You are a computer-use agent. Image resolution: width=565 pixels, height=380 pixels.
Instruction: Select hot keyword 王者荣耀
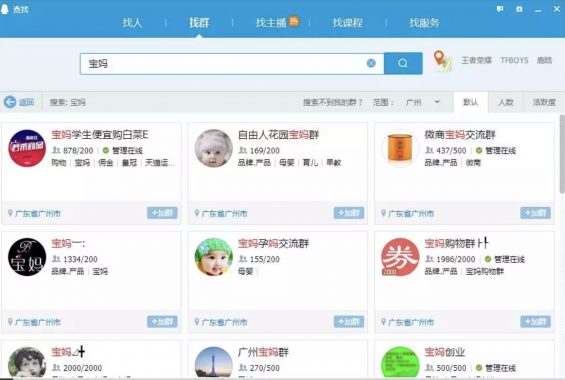click(x=476, y=60)
